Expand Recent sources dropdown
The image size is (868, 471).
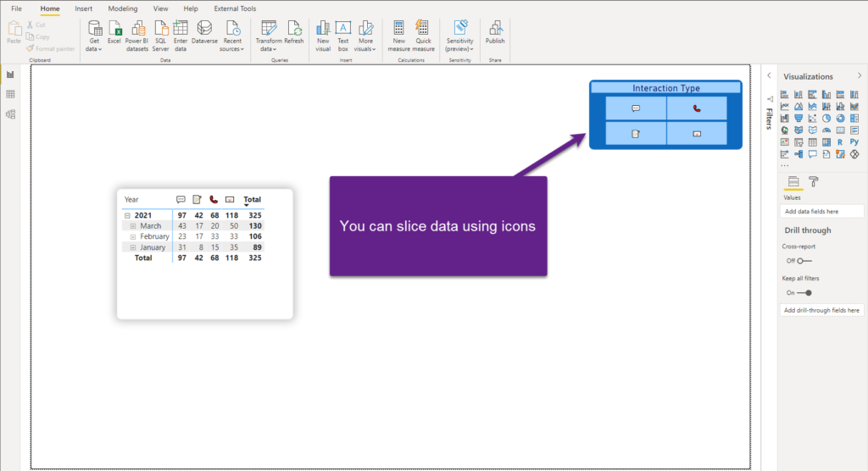point(232,36)
